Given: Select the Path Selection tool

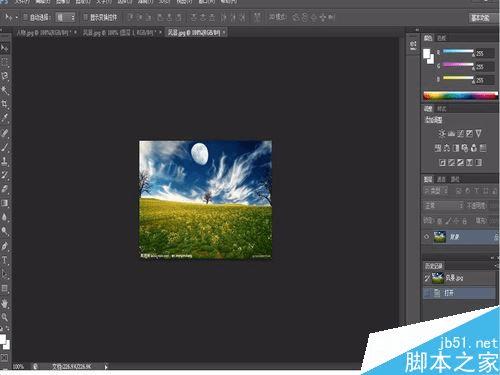Looking at the screenshot, I should 5,274.
